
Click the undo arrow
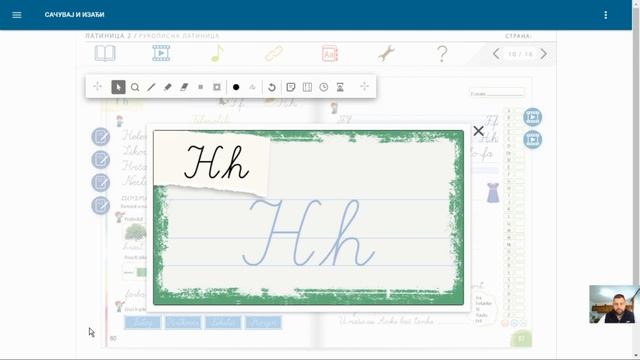click(272, 87)
